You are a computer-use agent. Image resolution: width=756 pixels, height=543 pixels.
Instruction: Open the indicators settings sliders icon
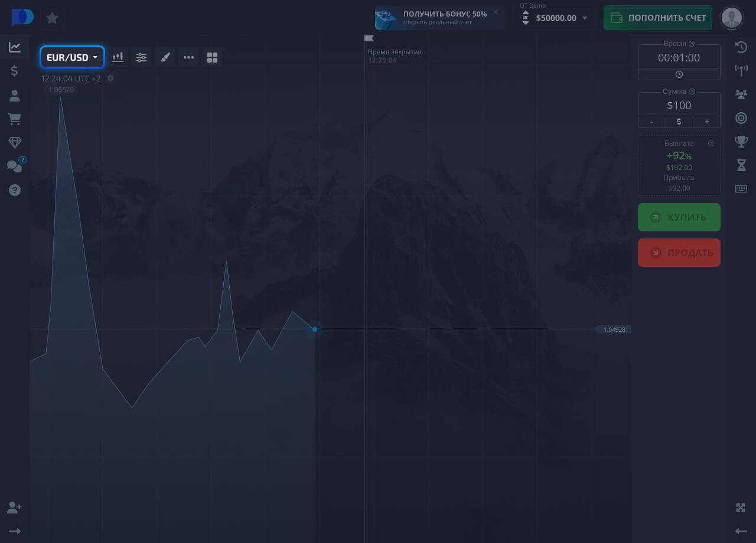pyautogui.click(x=142, y=57)
